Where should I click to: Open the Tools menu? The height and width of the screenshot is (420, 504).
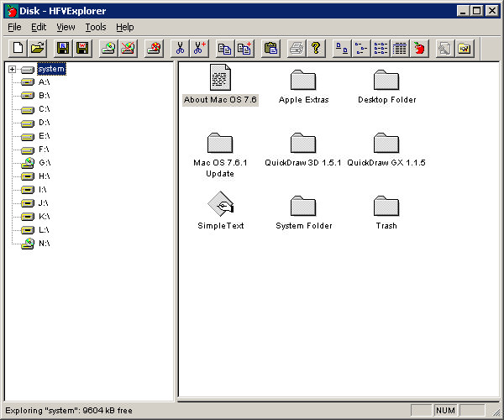pos(95,27)
